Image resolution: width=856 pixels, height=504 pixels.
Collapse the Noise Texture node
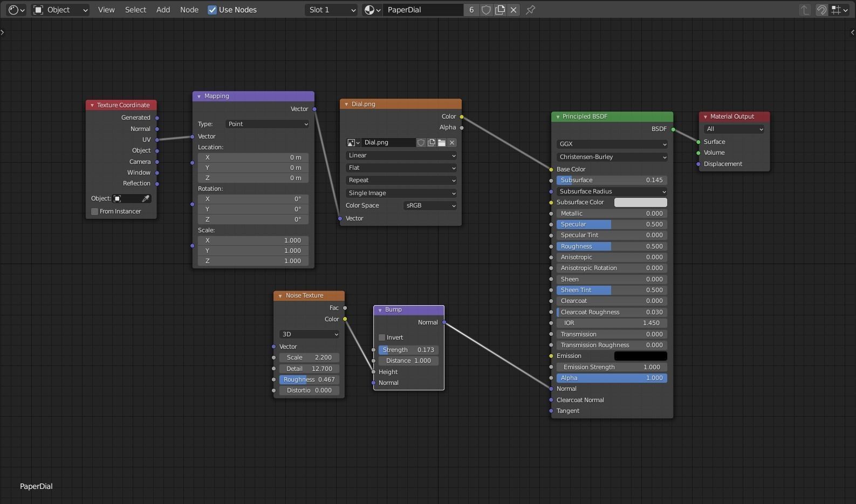pyautogui.click(x=280, y=295)
